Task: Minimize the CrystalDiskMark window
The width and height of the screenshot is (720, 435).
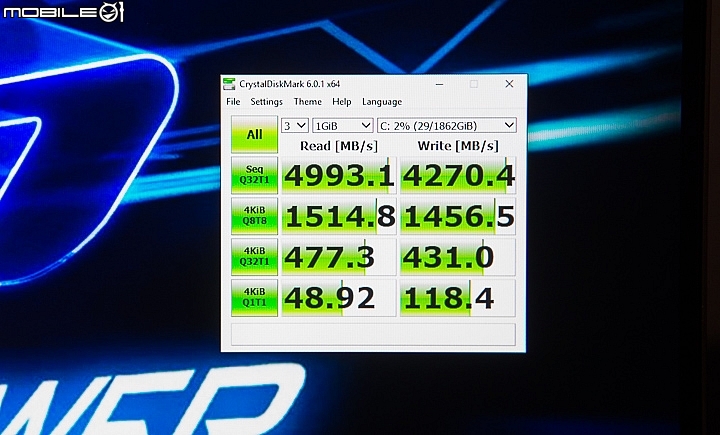Action: 439,84
